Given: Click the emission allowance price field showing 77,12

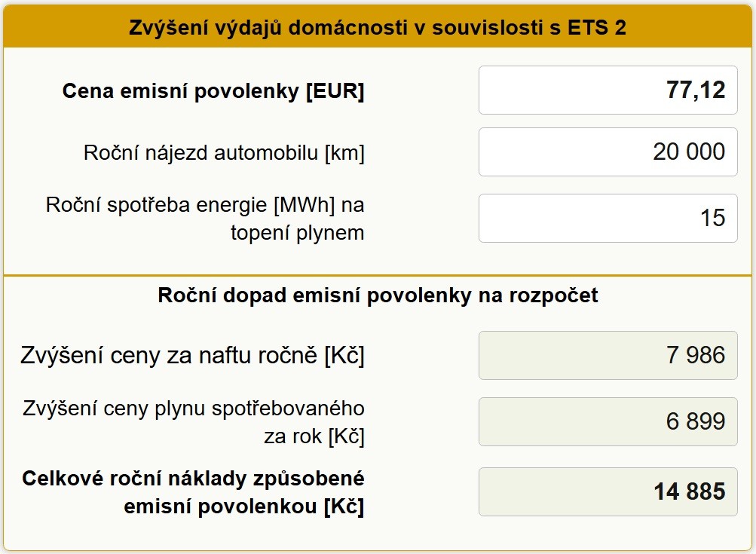Looking at the screenshot, I should point(608,90).
